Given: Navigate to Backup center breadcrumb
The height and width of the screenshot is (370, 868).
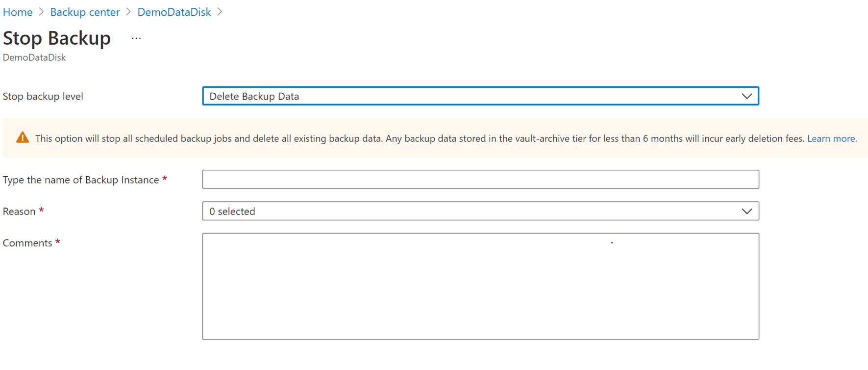Looking at the screenshot, I should point(85,12).
